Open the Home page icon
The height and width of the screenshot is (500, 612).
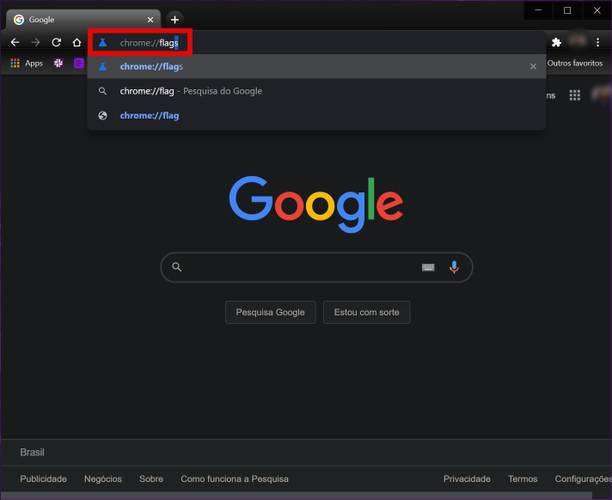click(x=77, y=42)
